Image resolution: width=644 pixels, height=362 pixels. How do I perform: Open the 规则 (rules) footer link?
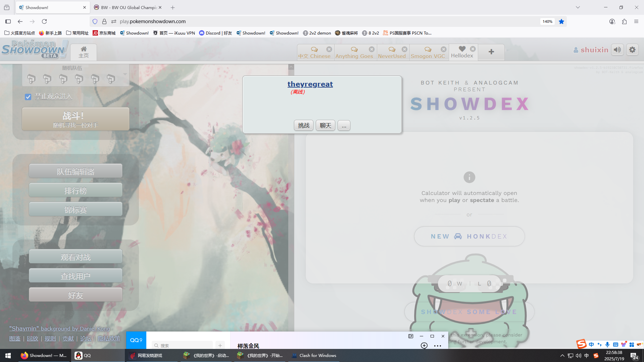[x=50, y=339]
